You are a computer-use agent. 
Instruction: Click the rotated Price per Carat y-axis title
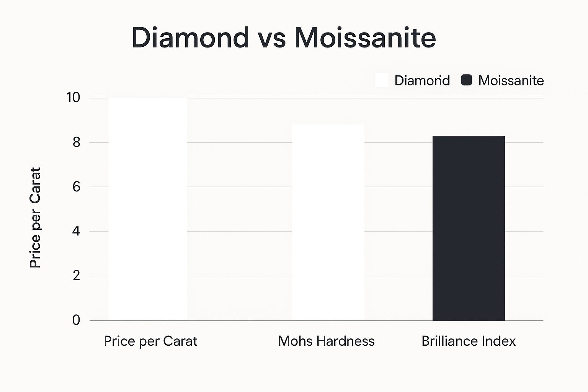35,217
